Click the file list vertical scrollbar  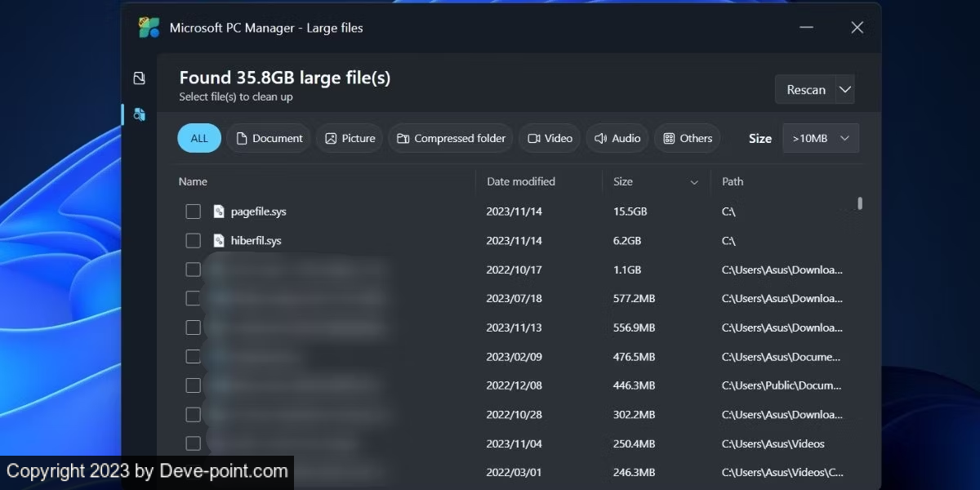pyautogui.click(x=860, y=203)
